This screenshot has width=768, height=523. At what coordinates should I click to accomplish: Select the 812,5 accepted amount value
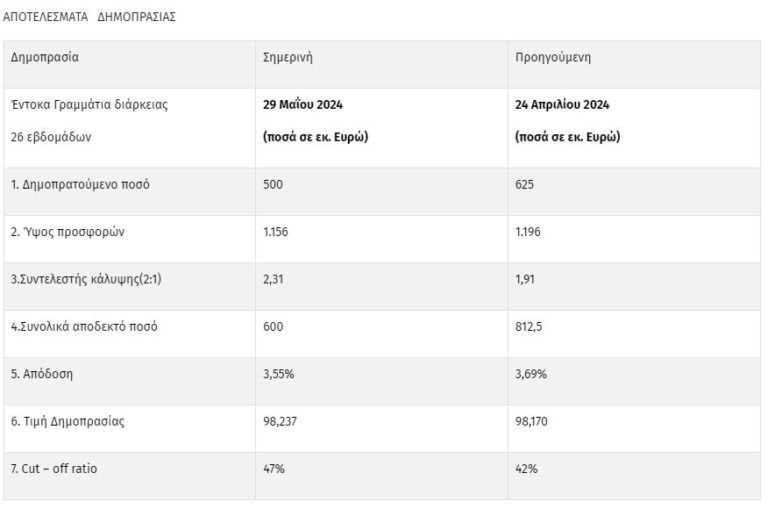click(x=529, y=327)
